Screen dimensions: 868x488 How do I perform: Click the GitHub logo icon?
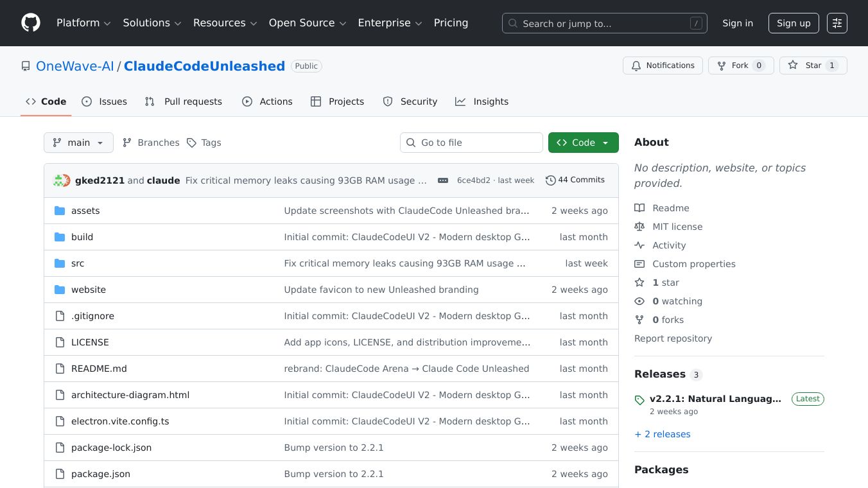31,23
